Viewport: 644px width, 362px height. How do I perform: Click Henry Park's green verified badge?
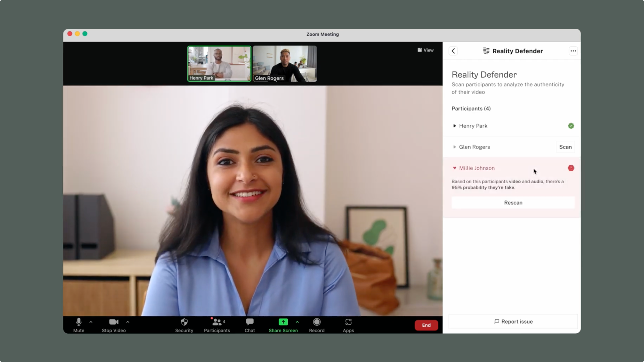(x=571, y=126)
